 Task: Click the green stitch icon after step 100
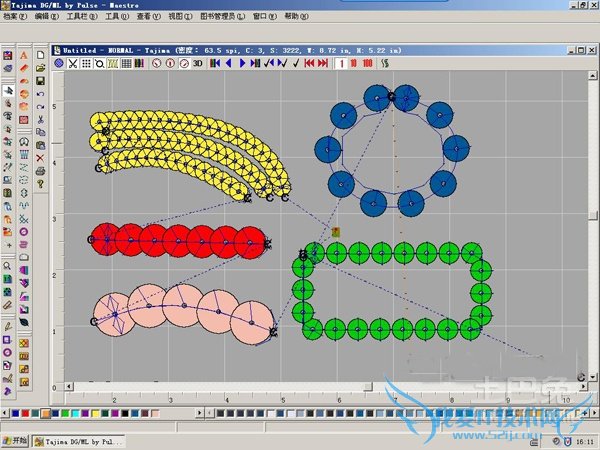click(385, 63)
